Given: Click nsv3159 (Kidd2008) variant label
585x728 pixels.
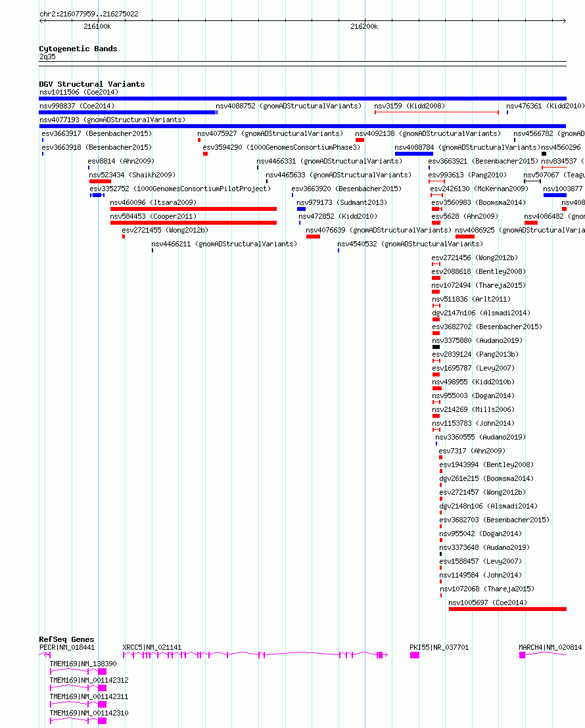Looking at the screenshot, I should click(x=410, y=106).
